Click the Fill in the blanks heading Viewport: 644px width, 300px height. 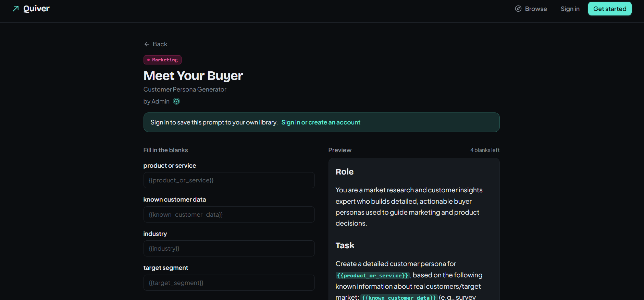(x=165, y=150)
